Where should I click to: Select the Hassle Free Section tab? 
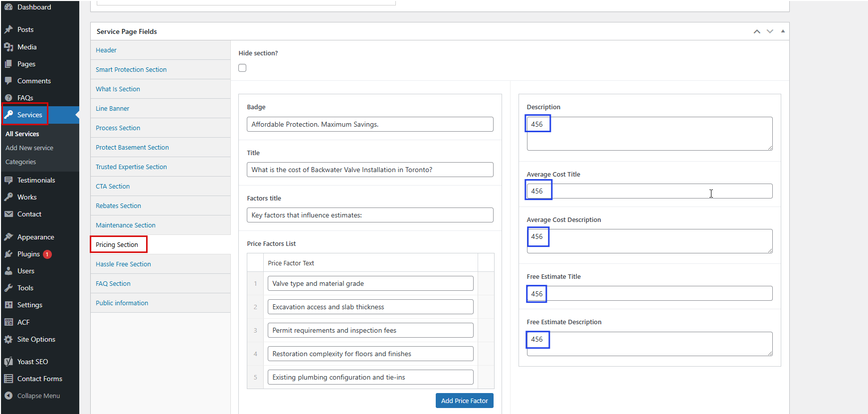[123, 264]
